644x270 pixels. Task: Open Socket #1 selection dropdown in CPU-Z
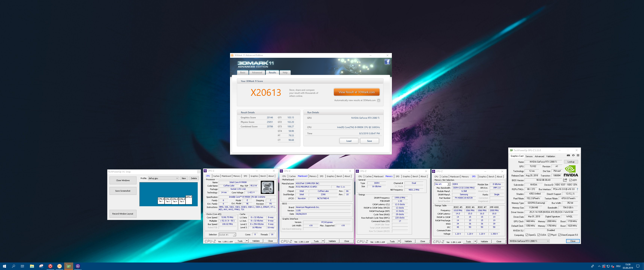click(x=227, y=235)
